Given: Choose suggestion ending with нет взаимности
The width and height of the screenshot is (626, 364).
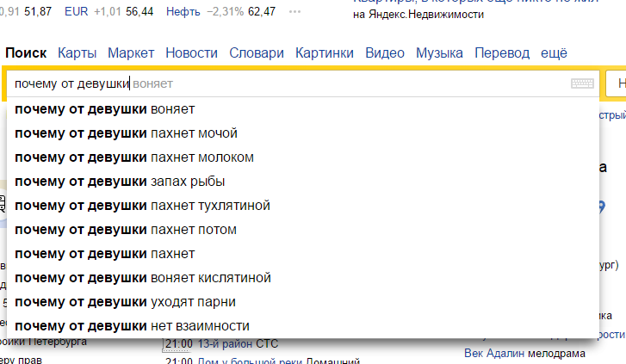Looking at the screenshot, I should point(303,325).
